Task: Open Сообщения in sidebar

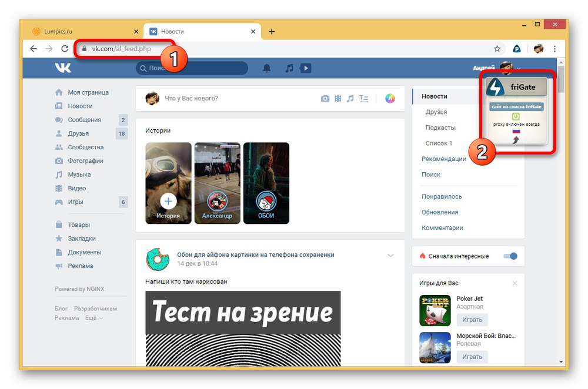Action: 84,120
